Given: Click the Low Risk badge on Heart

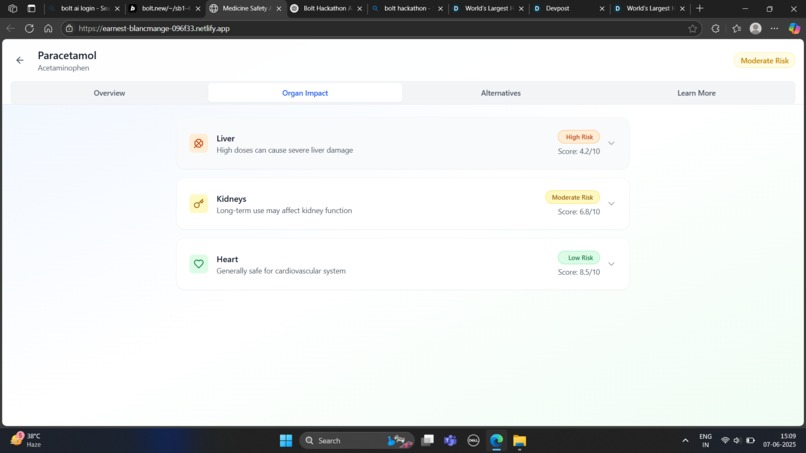Looking at the screenshot, I should pyautogui.click(x=579, y=258).
